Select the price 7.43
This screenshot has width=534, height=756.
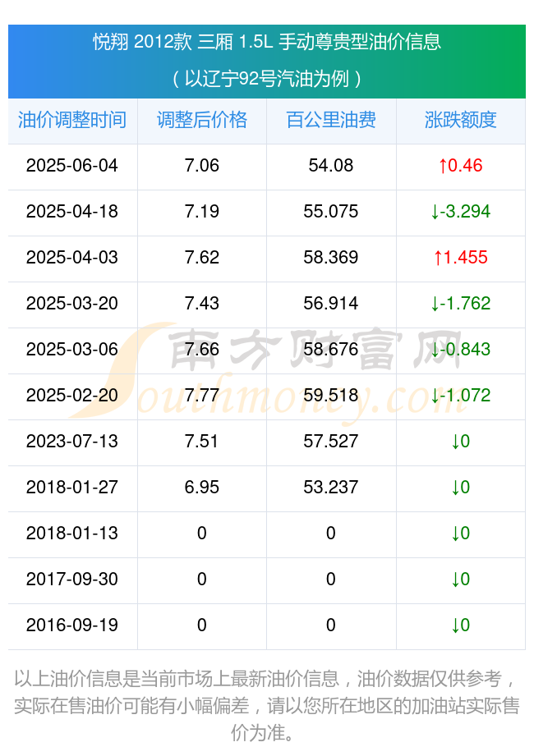click(201, 303)
